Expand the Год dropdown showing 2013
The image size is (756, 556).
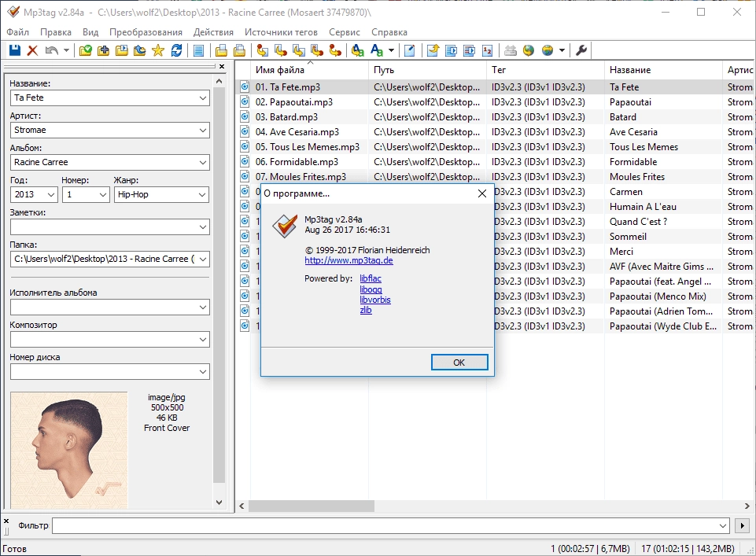tap(51, 195)
